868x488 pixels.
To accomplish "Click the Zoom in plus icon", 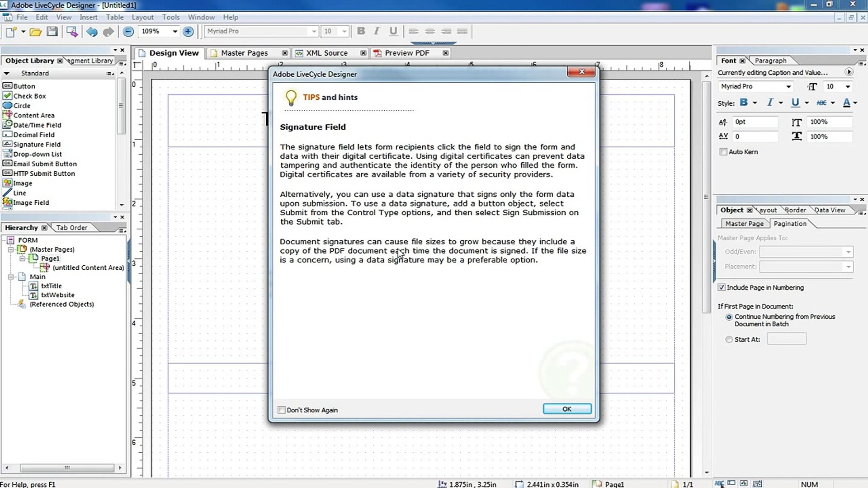I will tap(189, 32).
